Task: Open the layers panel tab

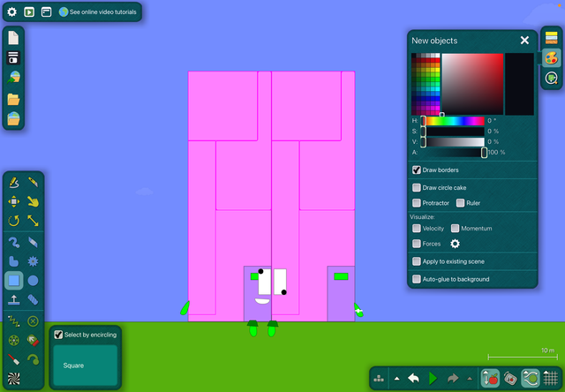Action: (x=551, y=37)
